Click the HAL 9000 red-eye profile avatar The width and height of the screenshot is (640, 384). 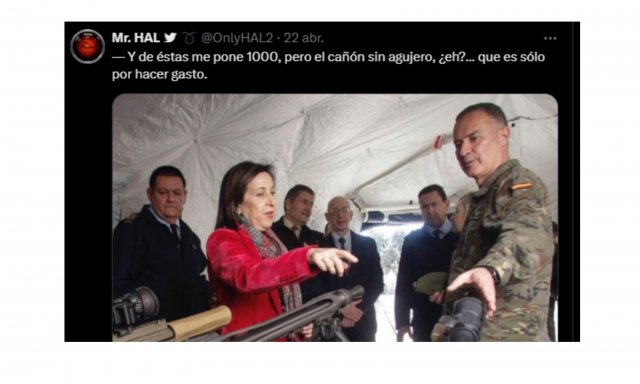click(87, 47)
